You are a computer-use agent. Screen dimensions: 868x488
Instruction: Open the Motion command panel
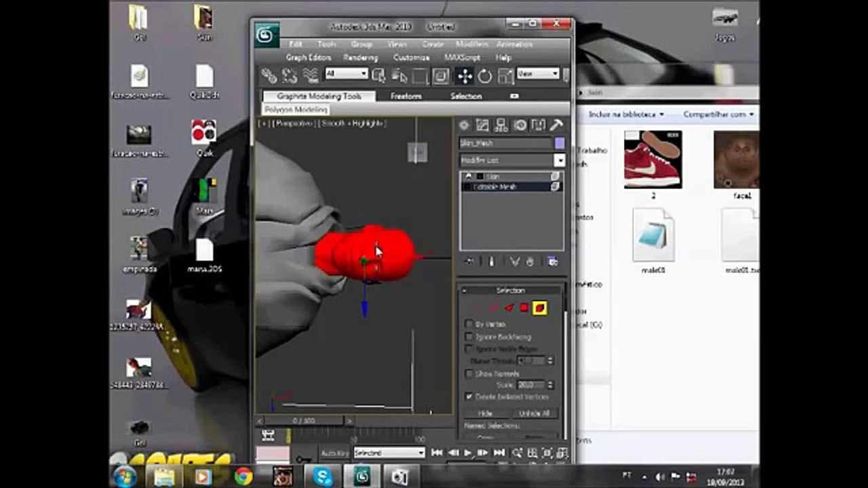[520, 125]
